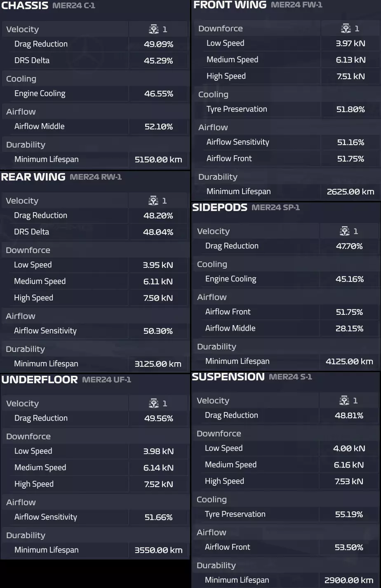Click the car icon in the Sidepods panel

tap(345, 231)
